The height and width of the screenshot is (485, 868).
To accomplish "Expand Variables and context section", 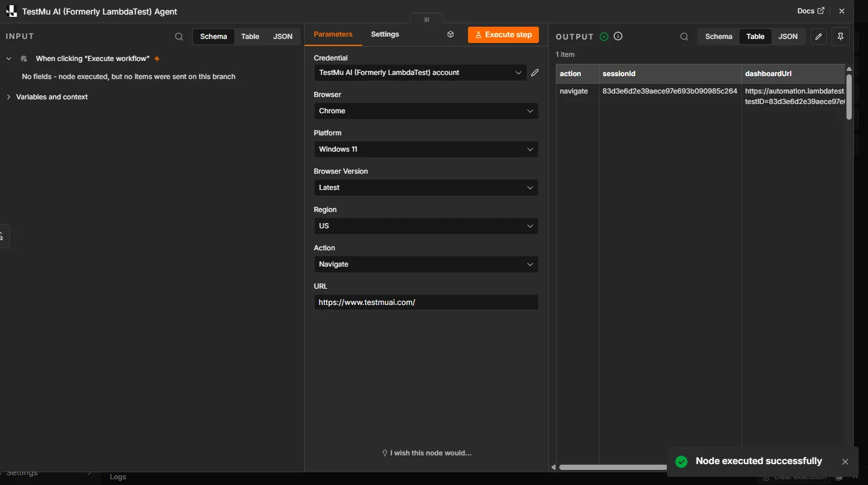I will (x=9, y=97).
